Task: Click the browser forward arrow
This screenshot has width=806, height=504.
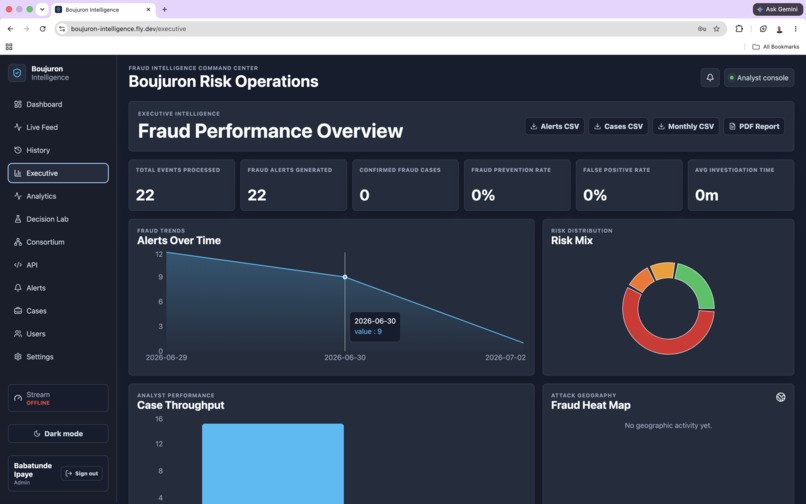Action: point(26,29)
